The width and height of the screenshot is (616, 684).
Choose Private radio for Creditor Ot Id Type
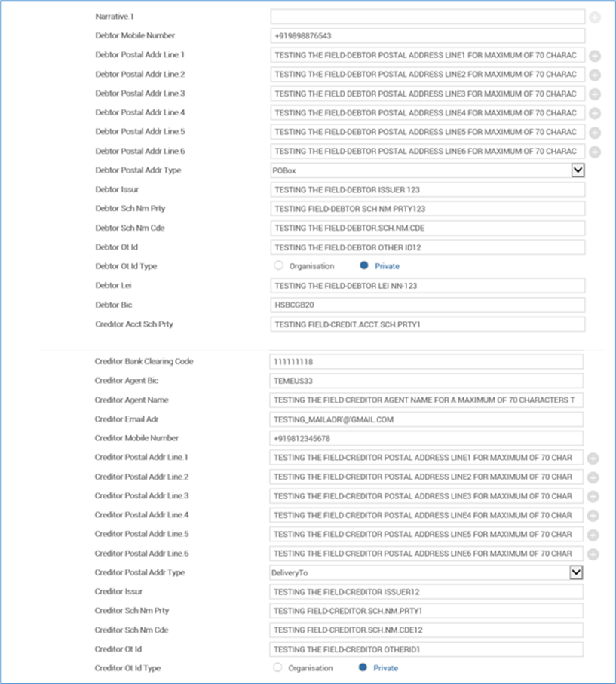(x=363, y=667)
